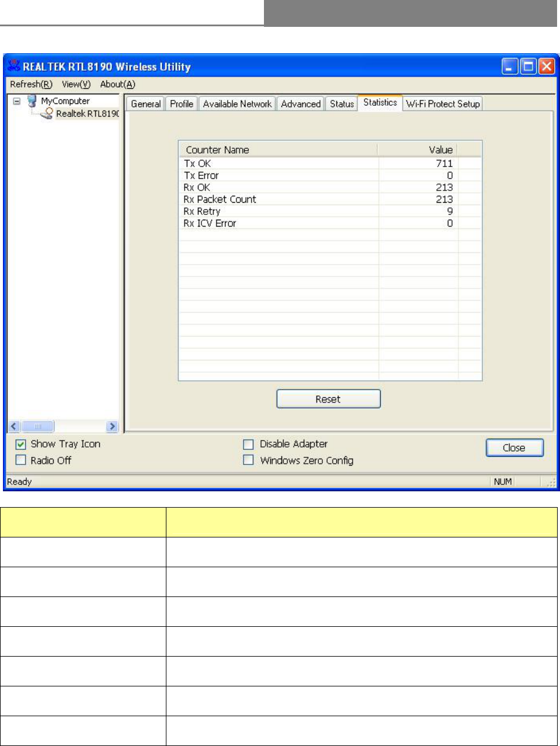
Task: Switch to the Status tab
Action: [x=342, y=104]
